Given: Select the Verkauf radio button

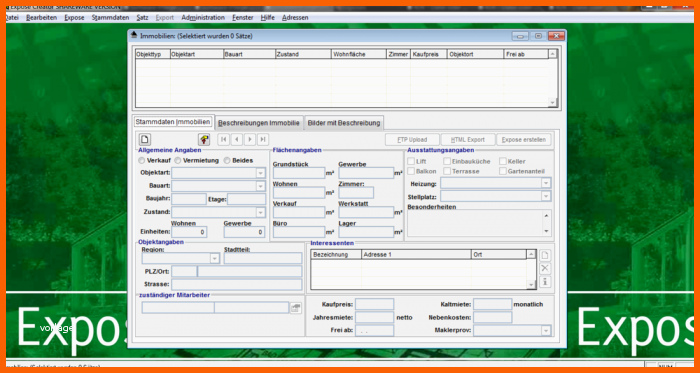Looking at the screenshot, I should point(142,161).
